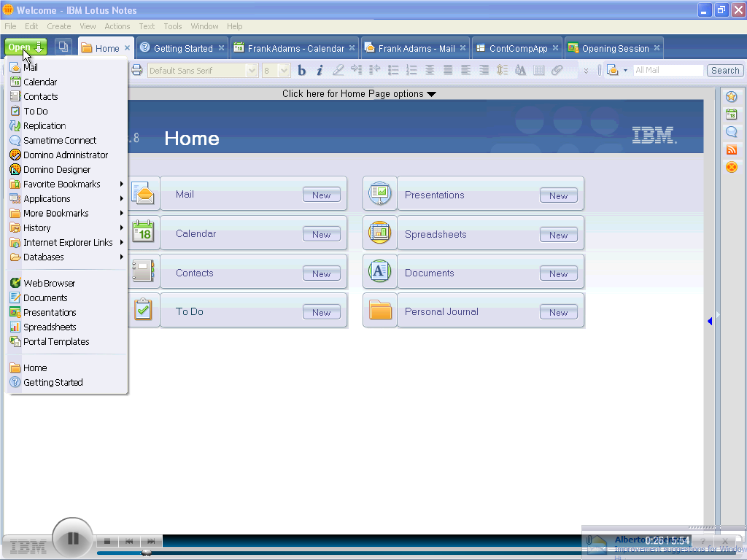Click the stop button in the player
The height and width of the screenshot is (560, 747).
(107, 542)
